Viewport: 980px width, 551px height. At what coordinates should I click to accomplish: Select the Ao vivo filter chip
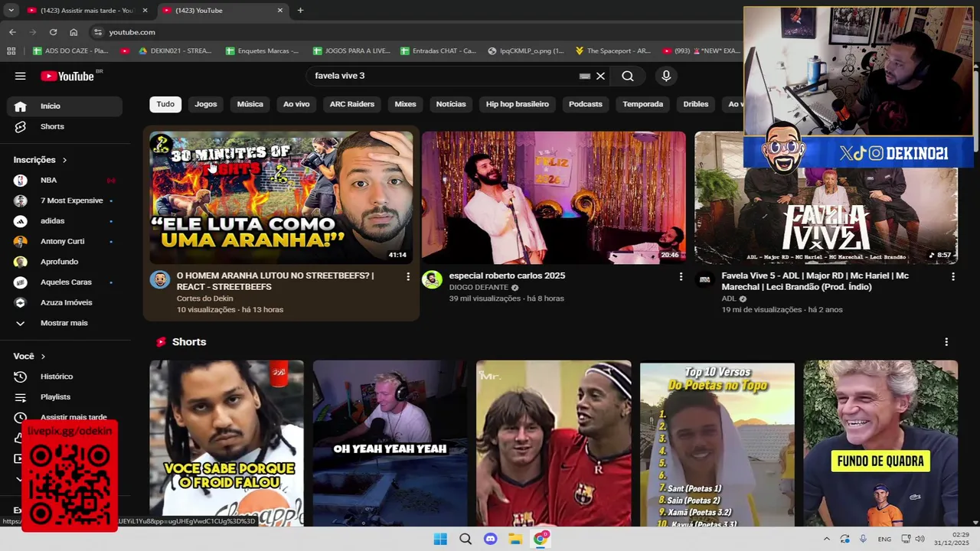click(x=296, y=104)
